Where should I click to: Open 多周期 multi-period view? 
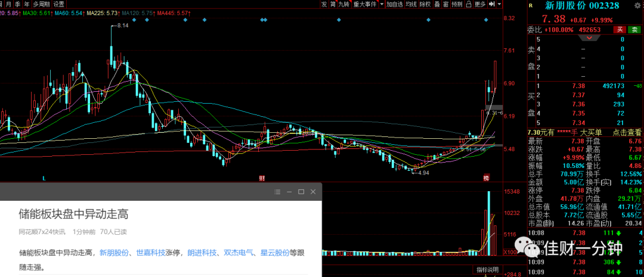pos(42,4)
